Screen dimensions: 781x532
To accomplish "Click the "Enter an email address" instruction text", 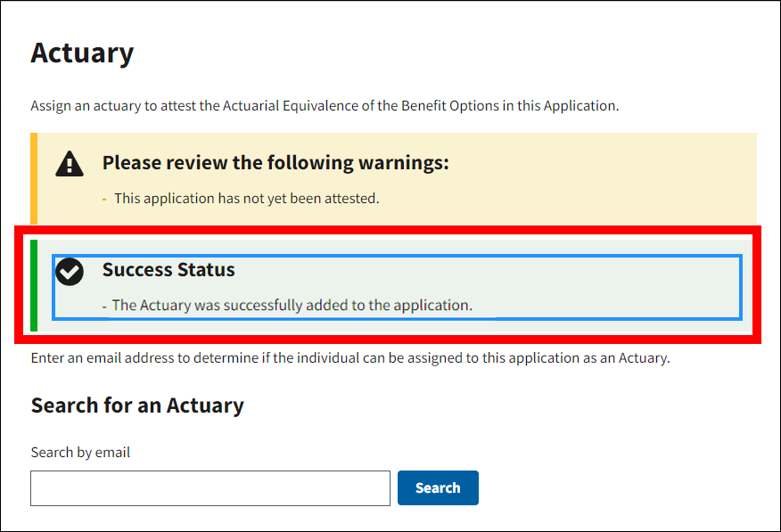I will coord(349,359).
